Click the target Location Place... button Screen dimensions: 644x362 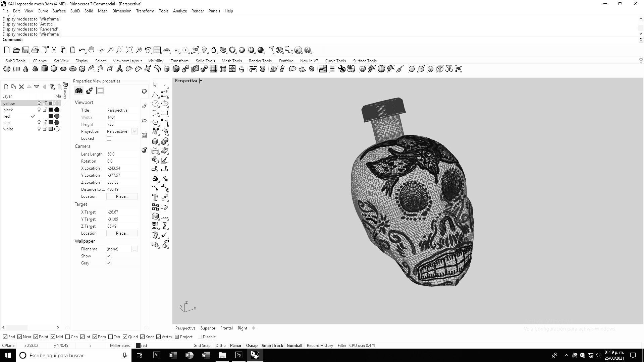[122, 233]
